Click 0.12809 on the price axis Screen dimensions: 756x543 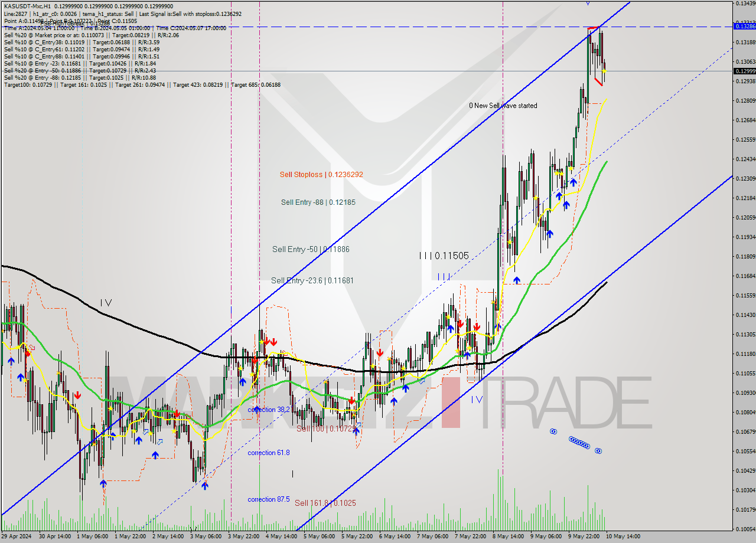[745, 100]
